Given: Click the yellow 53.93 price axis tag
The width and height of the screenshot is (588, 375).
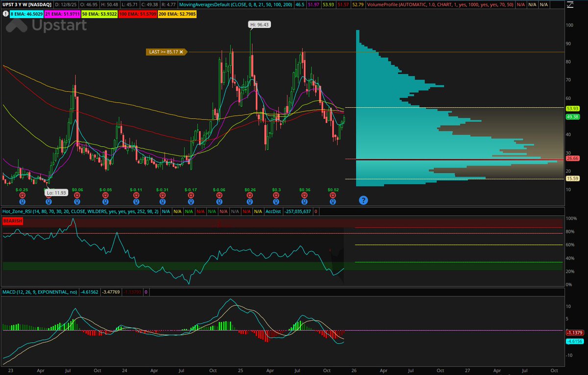Looking at the screenshot, I should 572,108.
